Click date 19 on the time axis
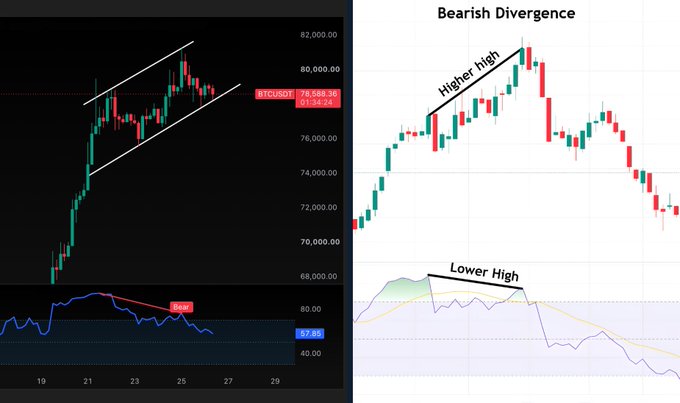The image size is (680, 403). 41,381
